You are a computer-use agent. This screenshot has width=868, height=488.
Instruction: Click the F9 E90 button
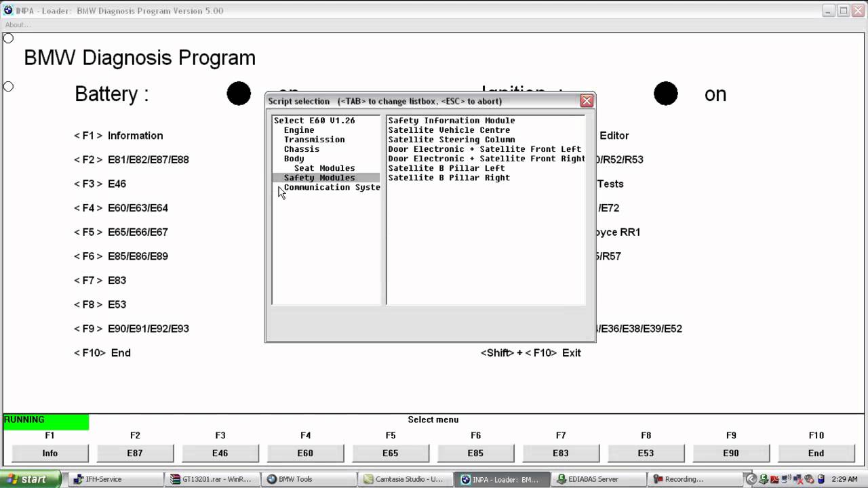click(731, 453)
